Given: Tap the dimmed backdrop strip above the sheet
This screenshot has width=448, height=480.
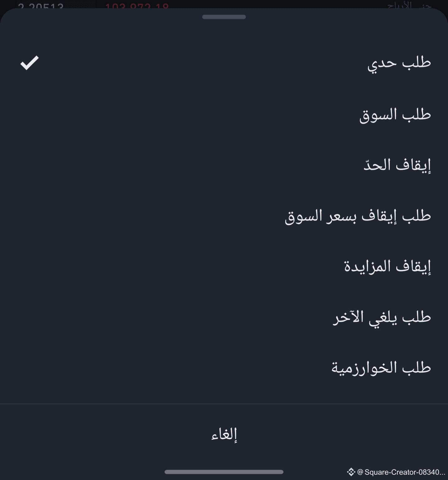Looking at the screenshot, I should click(224, 4).
